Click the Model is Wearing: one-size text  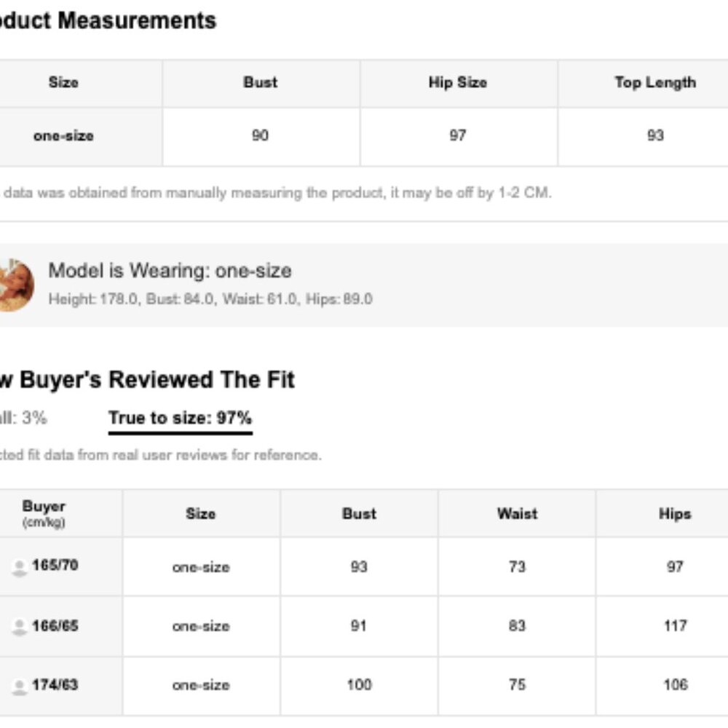[170, 271]
